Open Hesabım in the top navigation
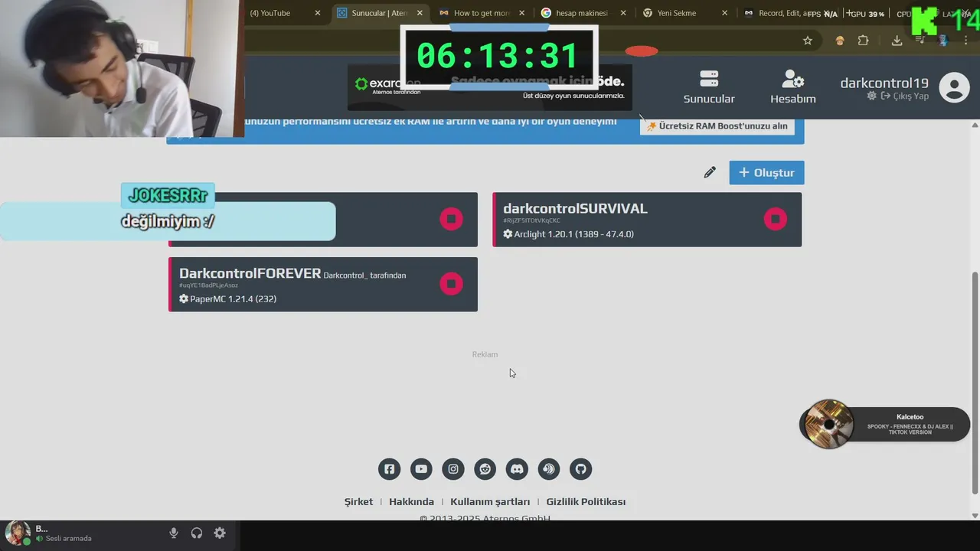Viewport: 980px width, 551px height. coord(792,87)
